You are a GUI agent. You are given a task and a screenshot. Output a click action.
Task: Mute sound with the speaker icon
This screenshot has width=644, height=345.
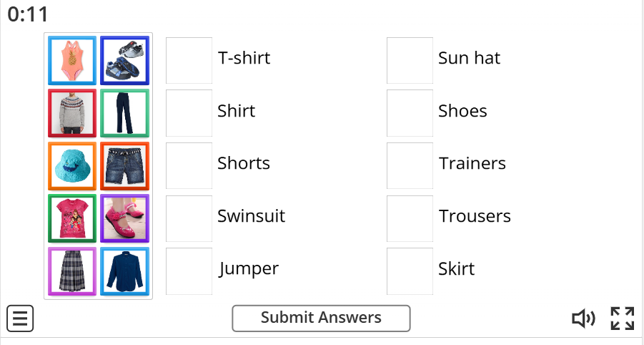[x=584, y=319]
